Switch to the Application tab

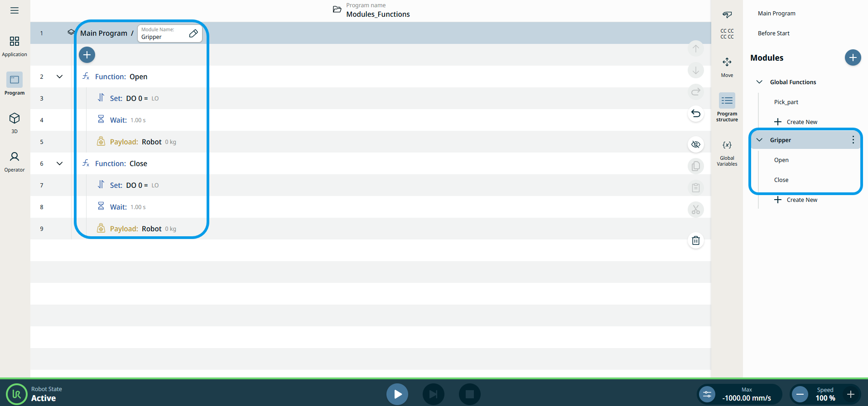(x=14, y=46)
